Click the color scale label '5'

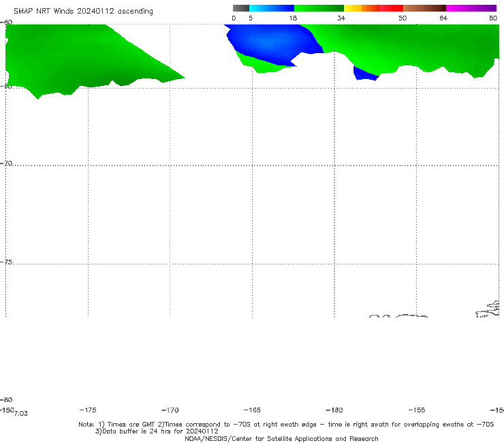(251, 18)
